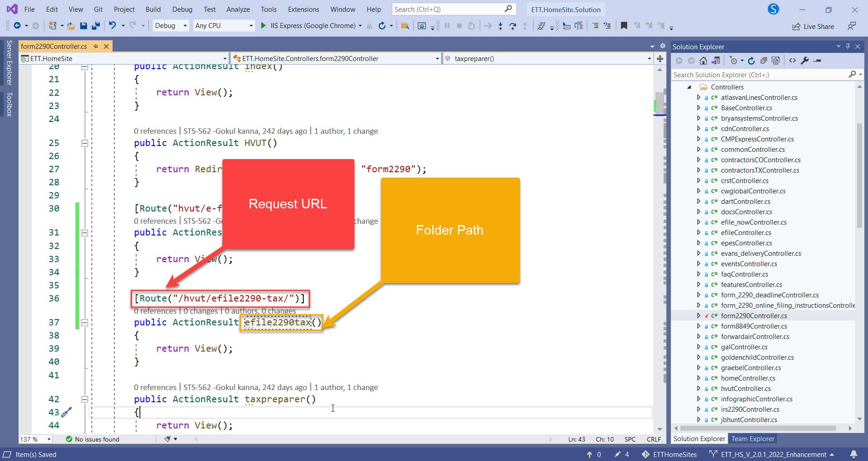Open Toolbox side tab
This screenshot has height=461, width=868.
click(x=9, y=104)
